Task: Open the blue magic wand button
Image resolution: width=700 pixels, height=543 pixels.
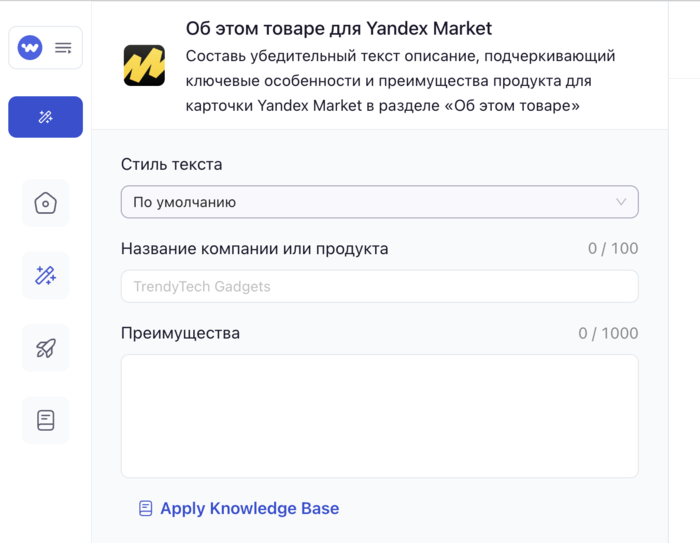Action: 45,117
